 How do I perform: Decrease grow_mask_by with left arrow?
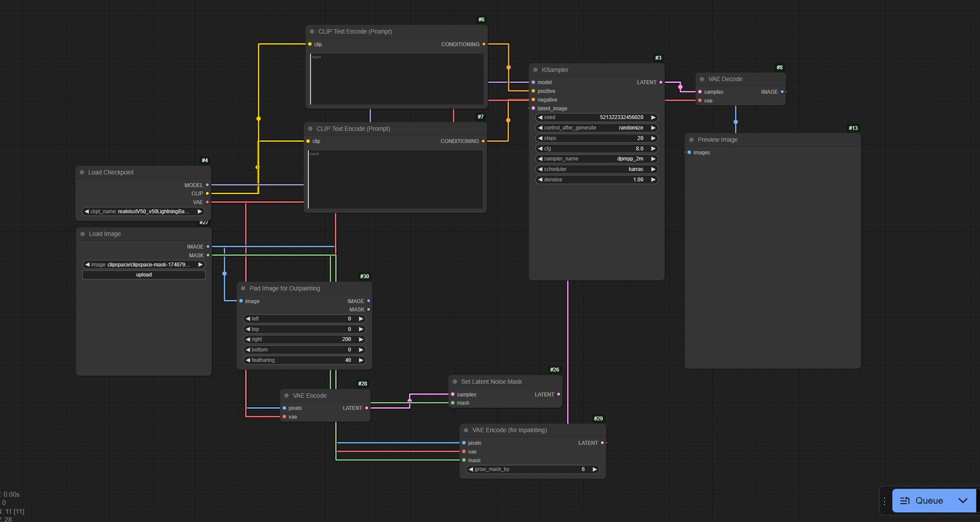click(471, 469)
